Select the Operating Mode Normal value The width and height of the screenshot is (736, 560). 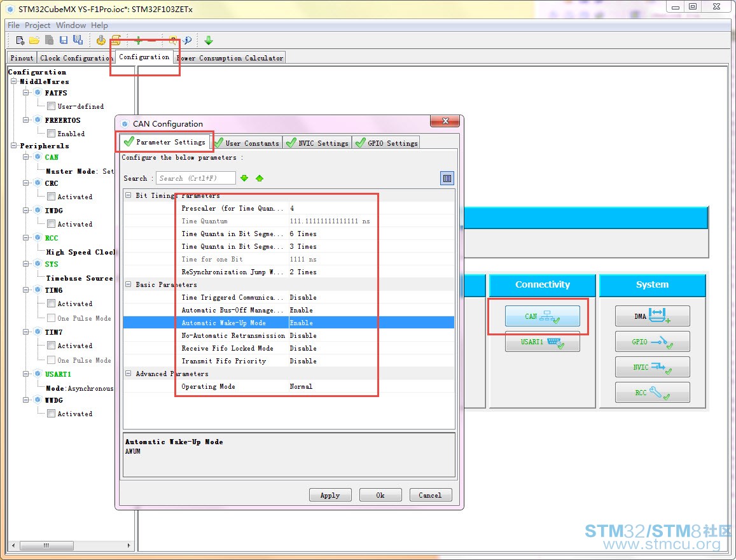tap(371, 386)
